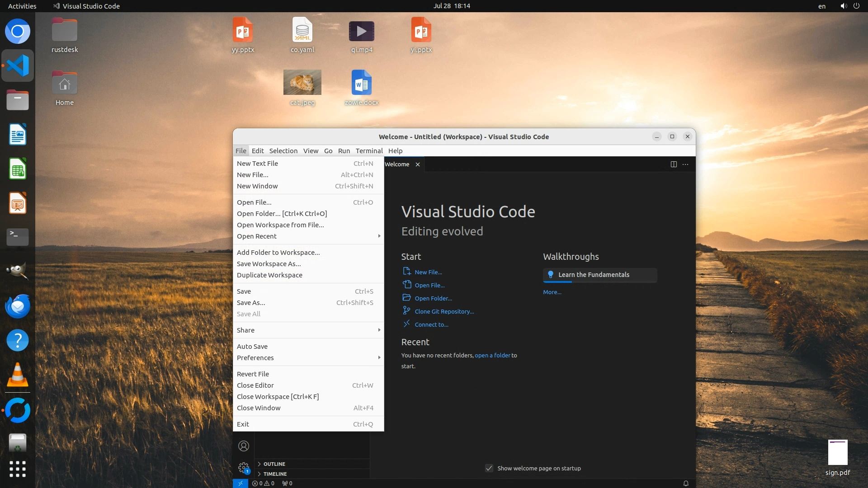Open editor More Actions ellipsis icon
Screen dimensions: 868x488
coord(685,164)
